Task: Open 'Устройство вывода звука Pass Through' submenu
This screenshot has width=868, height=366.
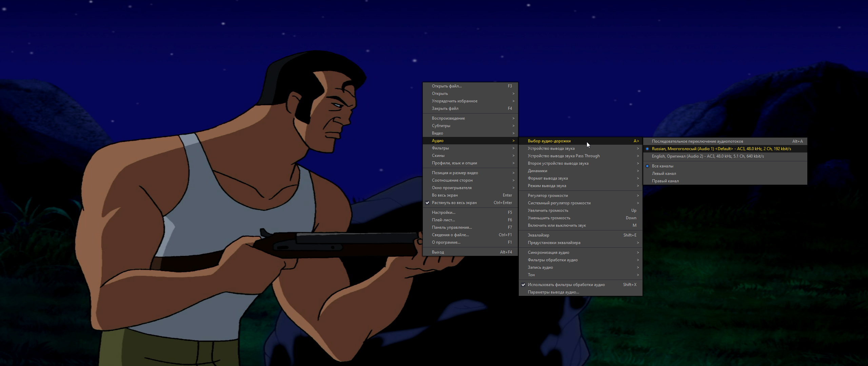Action: tap(580, 156)
